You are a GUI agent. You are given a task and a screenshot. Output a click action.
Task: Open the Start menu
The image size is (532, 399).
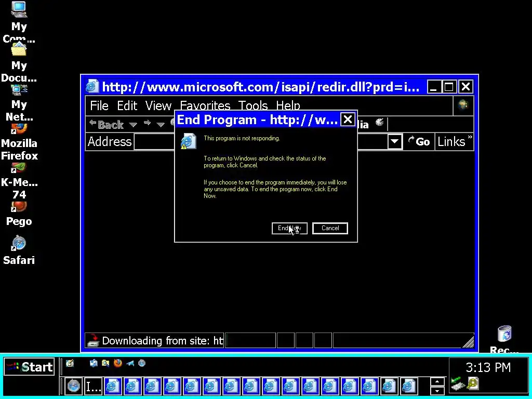29,367
